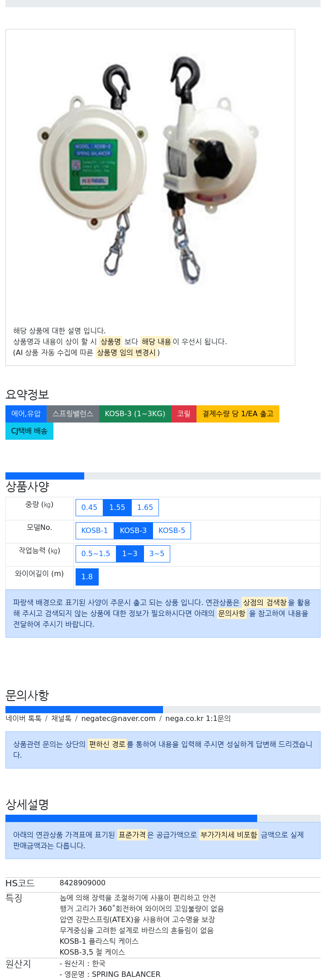The height and width of the screenshot is (980, 326).
Task: Click the red 코릴 brand tag
Action: coord(184,413)
